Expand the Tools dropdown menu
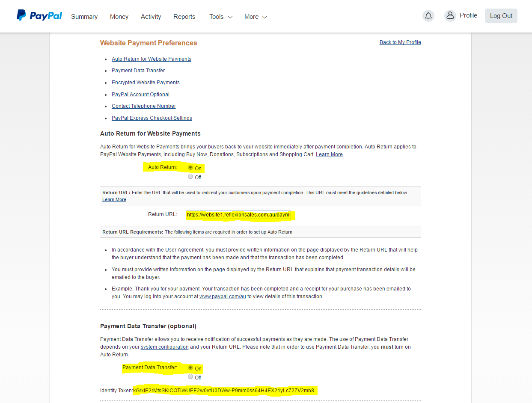 click(x=220, y=17)
